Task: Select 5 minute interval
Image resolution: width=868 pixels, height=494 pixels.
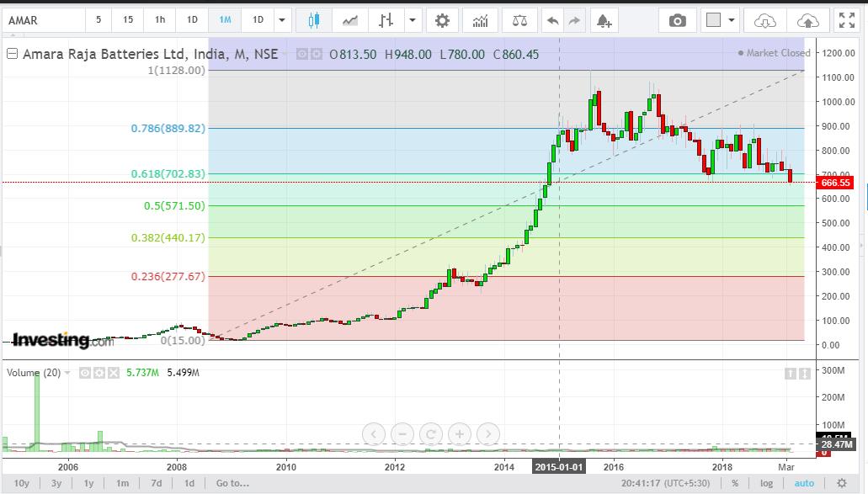Action: pyautogui.click(x=99, y=20)
